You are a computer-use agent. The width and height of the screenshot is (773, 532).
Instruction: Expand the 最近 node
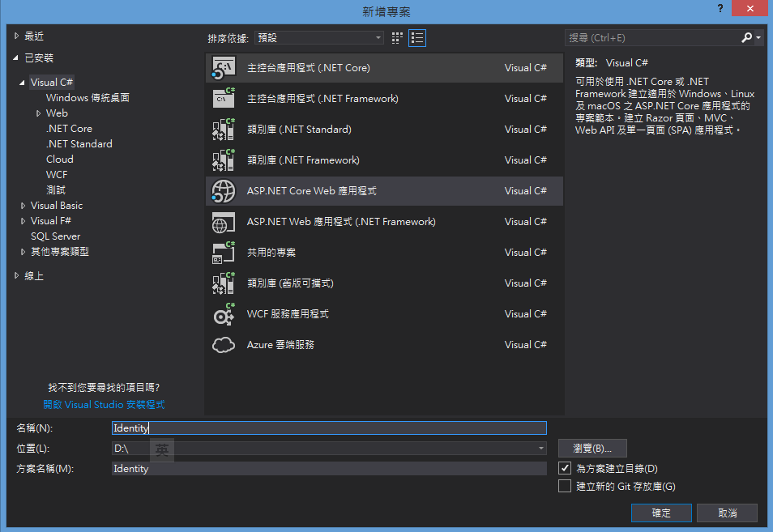click(x=16, y=36)
